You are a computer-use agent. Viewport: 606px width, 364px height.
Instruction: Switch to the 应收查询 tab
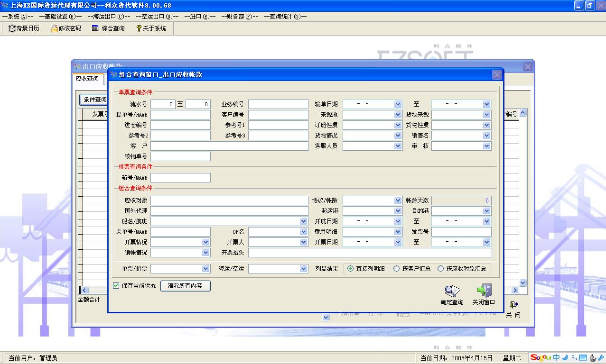pyautogui.click(x=87, y=79)
